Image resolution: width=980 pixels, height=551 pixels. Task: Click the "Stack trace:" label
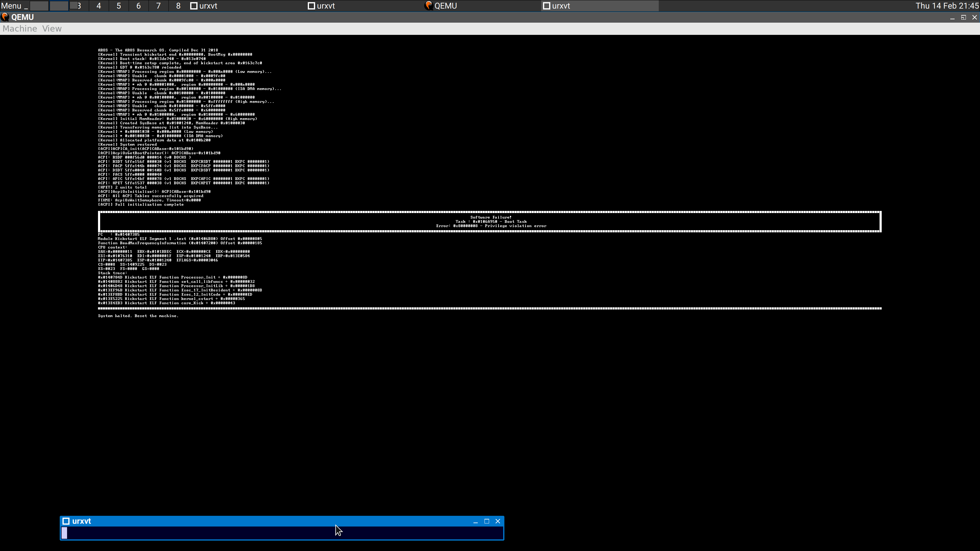[x=112, y=273]
